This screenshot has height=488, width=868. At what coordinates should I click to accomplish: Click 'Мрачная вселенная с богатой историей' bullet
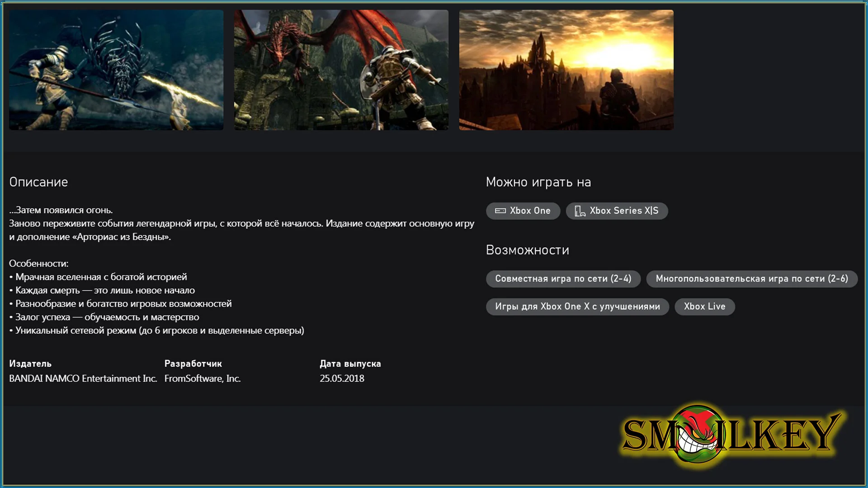tap(98, 277)
